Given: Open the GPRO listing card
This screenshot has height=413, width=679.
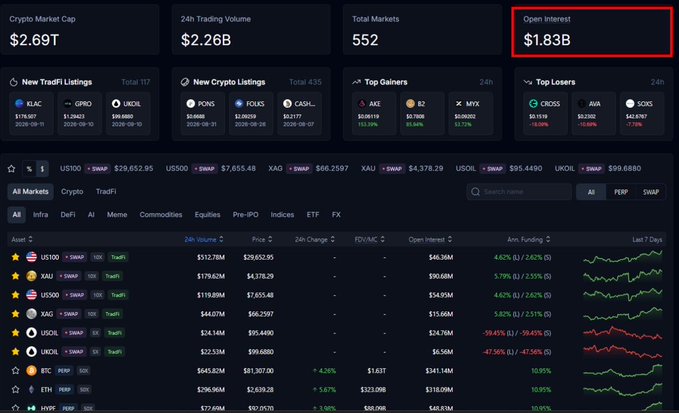Looking at the screenshot, I should tap(79, 113).
